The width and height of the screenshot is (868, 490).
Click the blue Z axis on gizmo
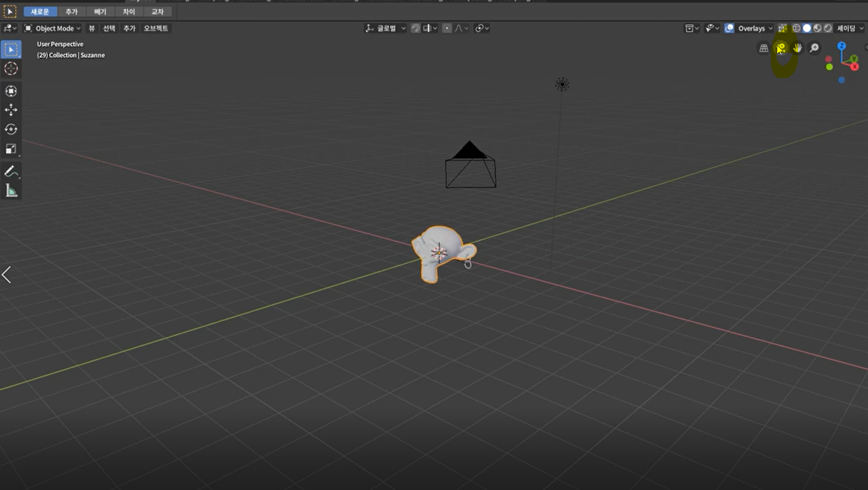click(842, 46)
